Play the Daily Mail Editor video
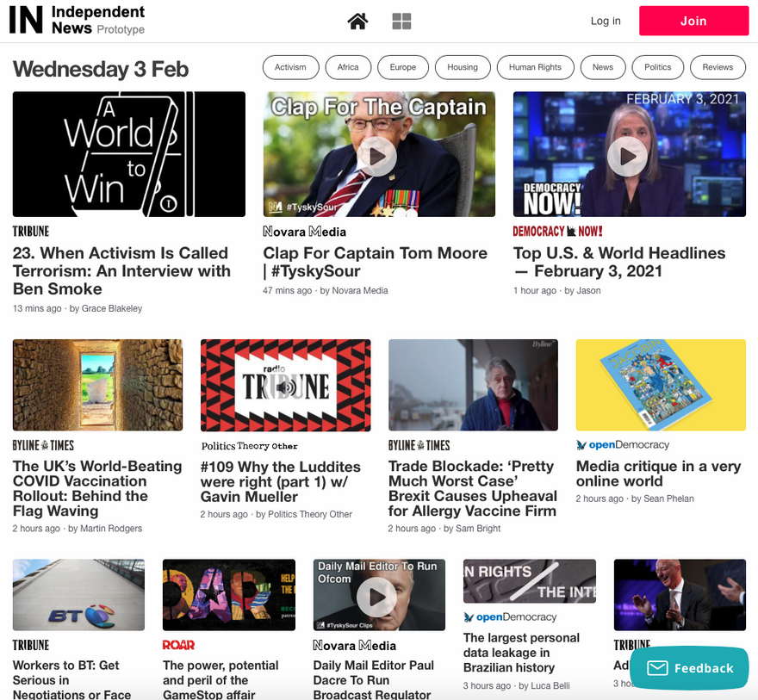 (377, 595)
